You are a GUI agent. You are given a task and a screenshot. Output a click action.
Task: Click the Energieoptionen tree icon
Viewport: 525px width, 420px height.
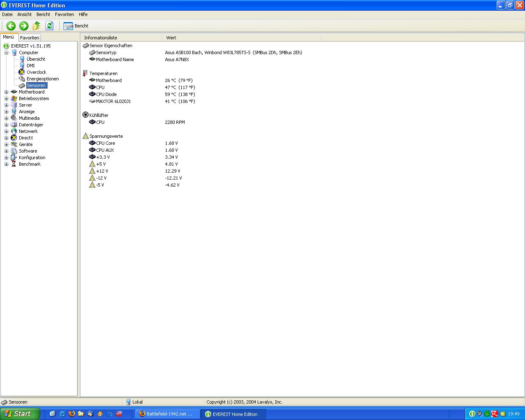point(22,79)
